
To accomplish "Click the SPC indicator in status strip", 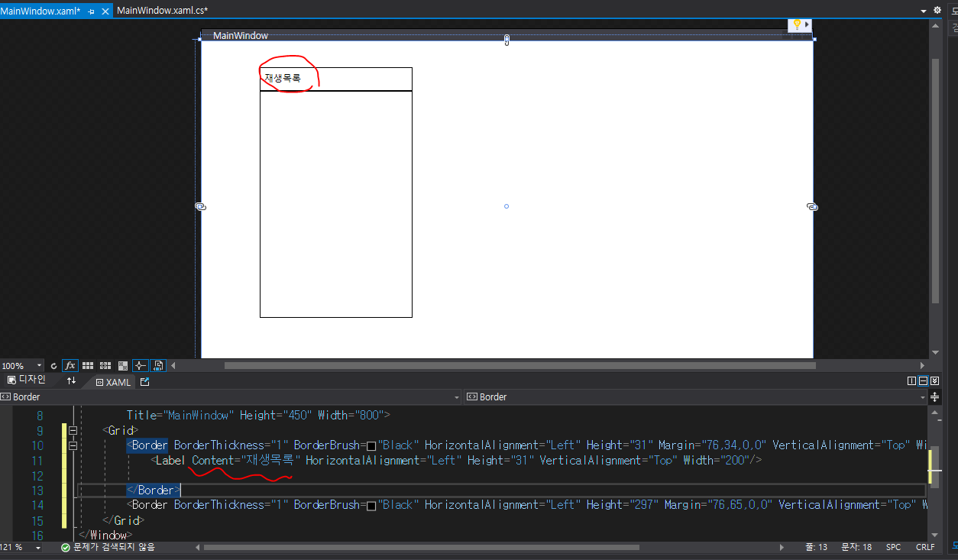I will pyautogui.click(x=893, y=547).
